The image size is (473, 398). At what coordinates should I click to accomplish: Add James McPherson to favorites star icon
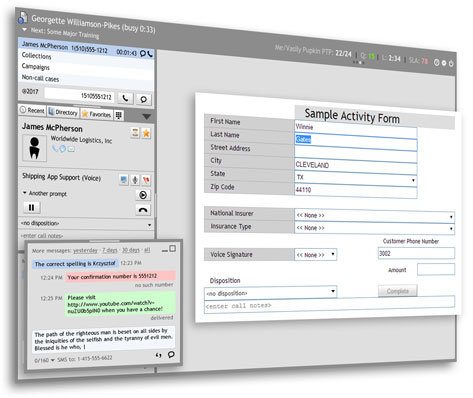pyautogui.click(x=146, y=134)
